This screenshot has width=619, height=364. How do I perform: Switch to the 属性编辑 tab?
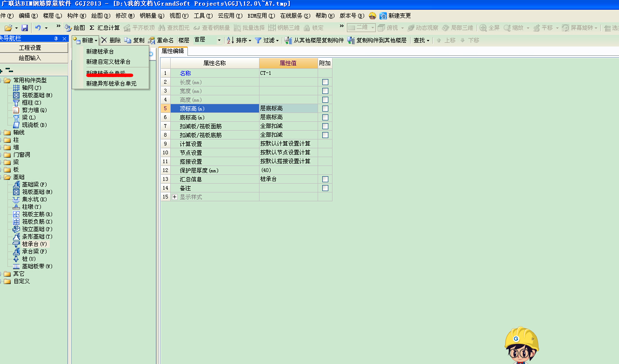[x=173, y=51]
